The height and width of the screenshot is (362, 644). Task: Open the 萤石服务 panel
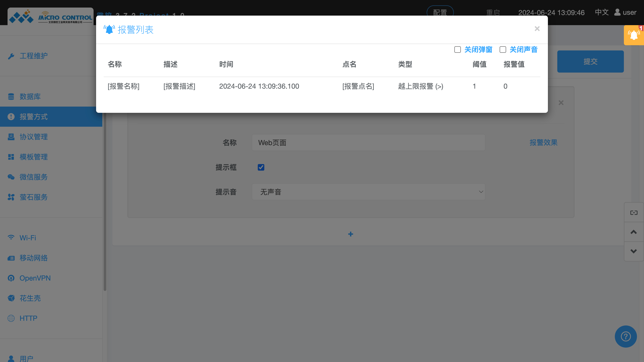pos(34,197)
